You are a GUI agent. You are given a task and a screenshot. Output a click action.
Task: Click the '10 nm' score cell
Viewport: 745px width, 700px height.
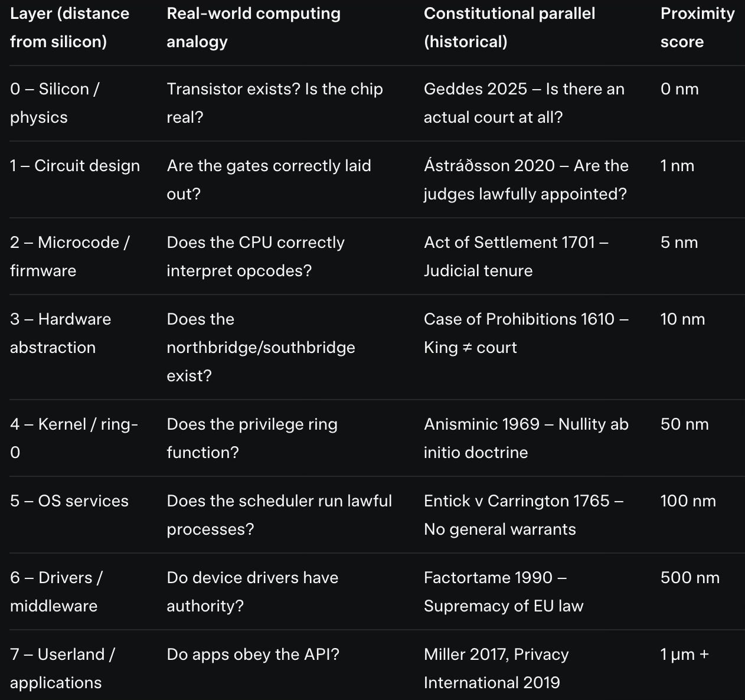682,319
